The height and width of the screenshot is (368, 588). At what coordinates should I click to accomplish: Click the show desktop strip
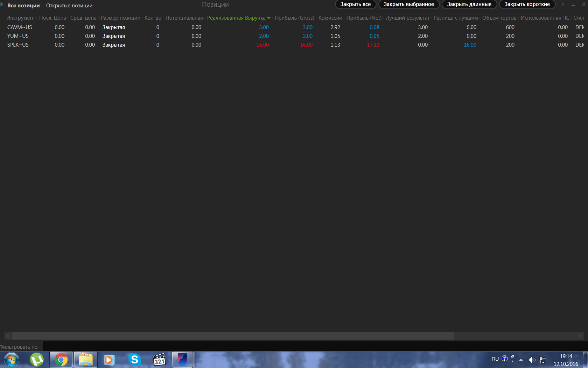pyautogui.click(x=586, y=360)
